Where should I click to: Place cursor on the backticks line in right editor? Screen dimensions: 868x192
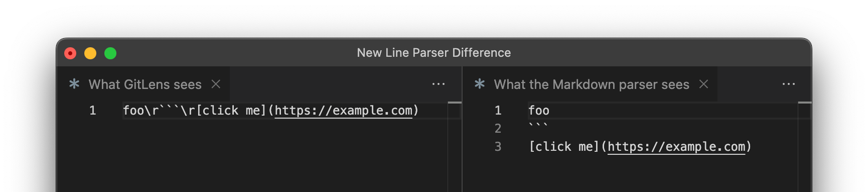[538, 126]
